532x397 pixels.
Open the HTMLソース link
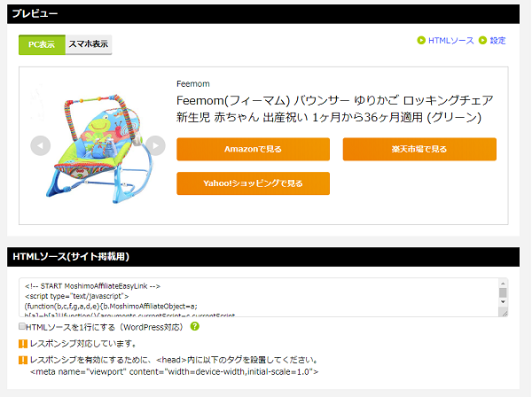pyautogui.click(x=451, y=41)
